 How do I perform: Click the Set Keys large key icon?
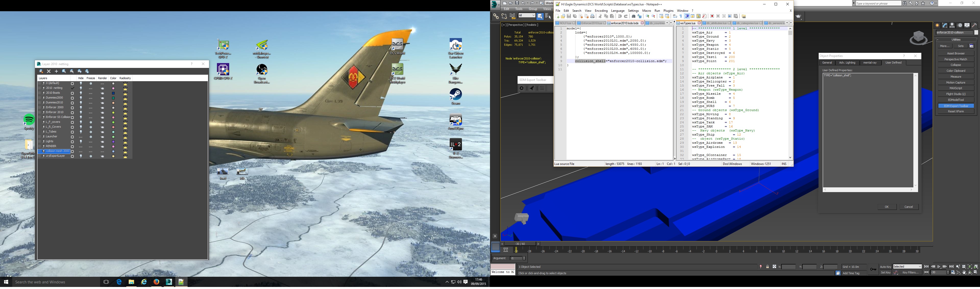point(873,270)
